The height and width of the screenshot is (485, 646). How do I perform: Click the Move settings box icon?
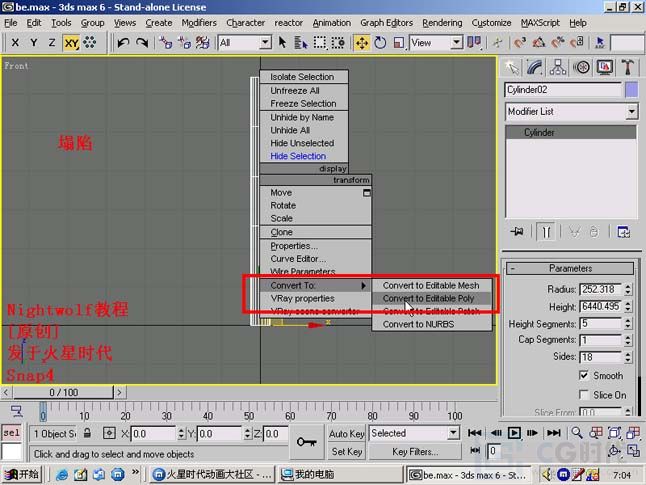click(366, 192)
